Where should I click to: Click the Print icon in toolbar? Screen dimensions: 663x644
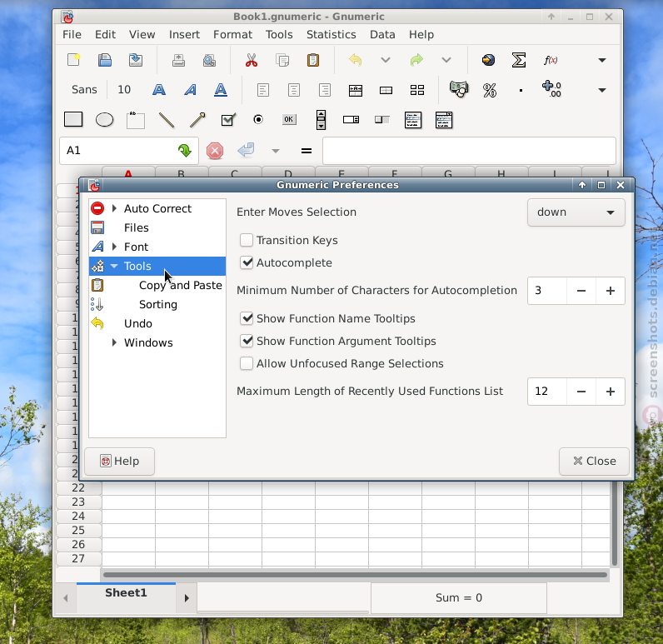[178, 60]
